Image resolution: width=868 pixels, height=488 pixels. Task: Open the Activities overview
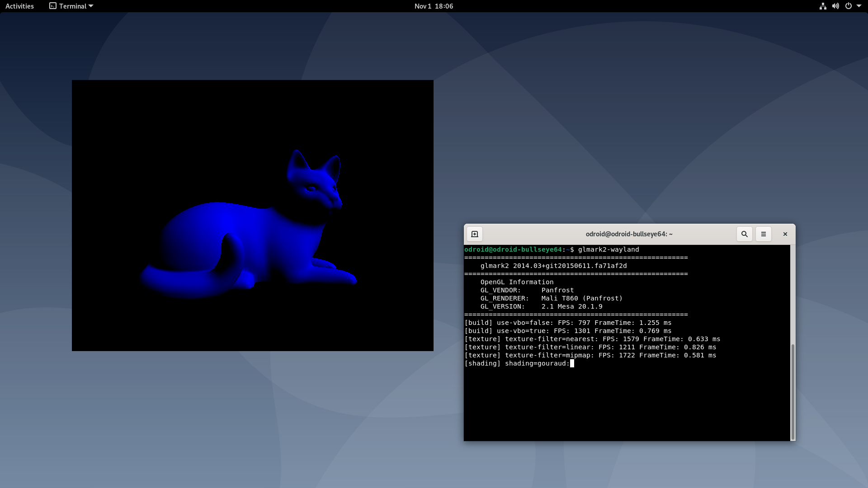19,6
